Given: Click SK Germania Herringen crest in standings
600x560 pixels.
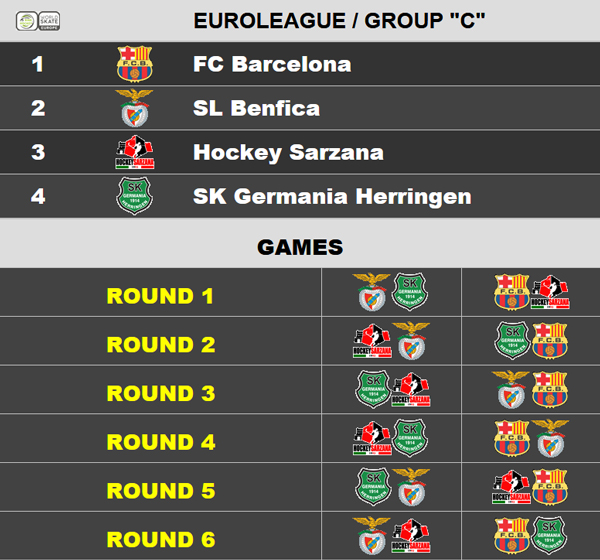Looking at the screenshot, I should 135,196.
